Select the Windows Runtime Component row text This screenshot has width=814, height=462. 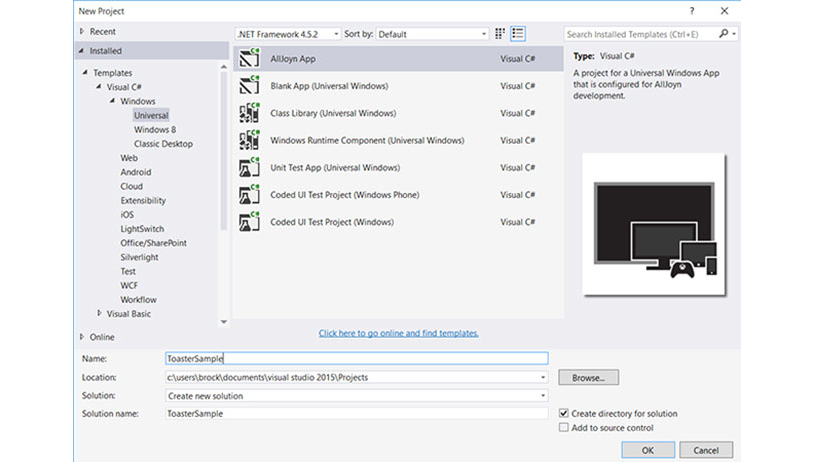pos(367,140)
